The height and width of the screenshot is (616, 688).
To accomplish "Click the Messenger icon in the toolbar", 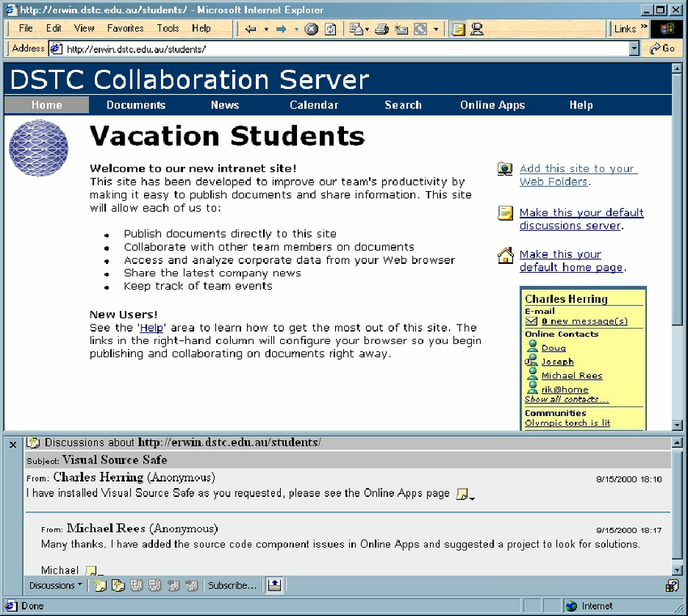I will (x=477, y=29).
